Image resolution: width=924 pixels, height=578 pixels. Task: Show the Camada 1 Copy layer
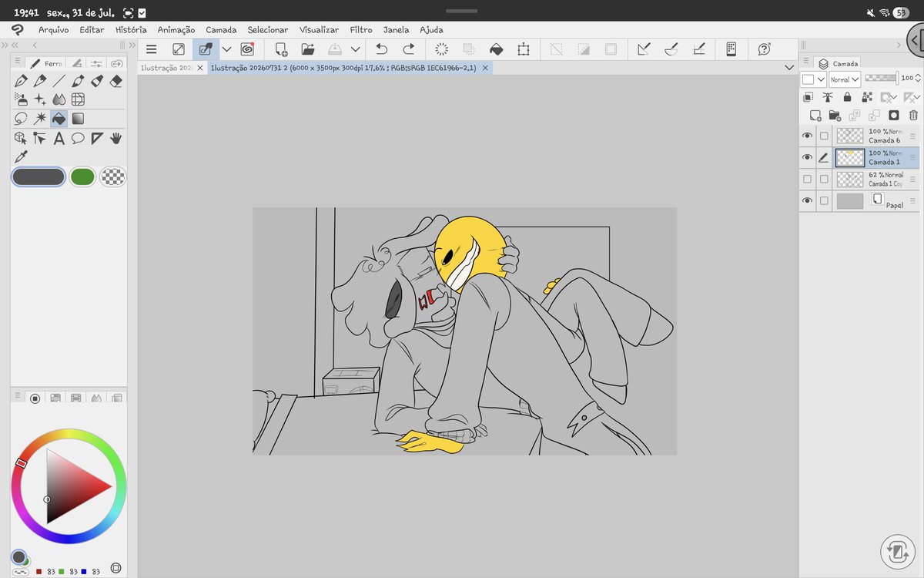(807, 179)
